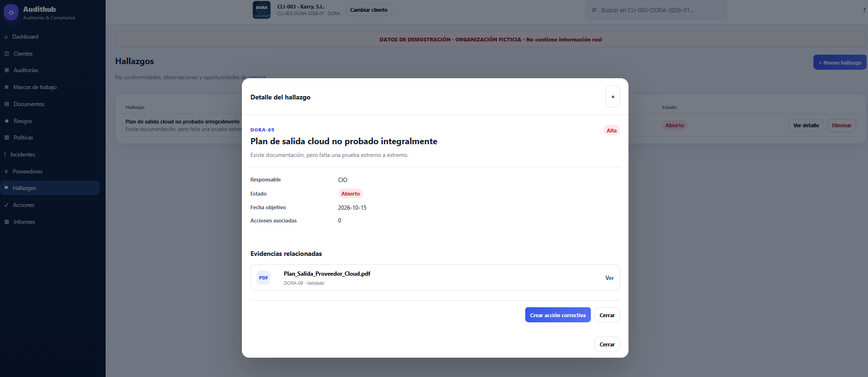Open Documentos using its sidebar icon

pos(7,104)
